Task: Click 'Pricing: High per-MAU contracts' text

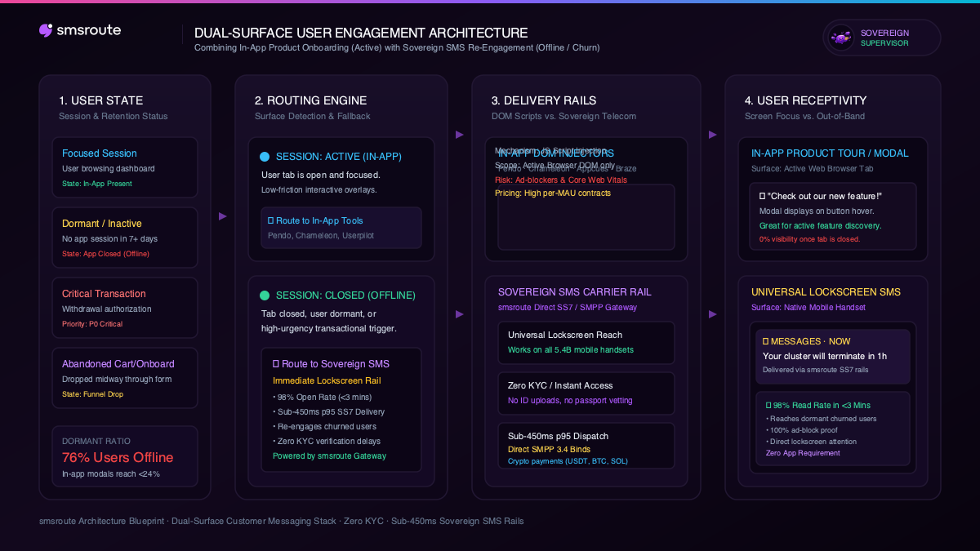Action: coord(553,193)
